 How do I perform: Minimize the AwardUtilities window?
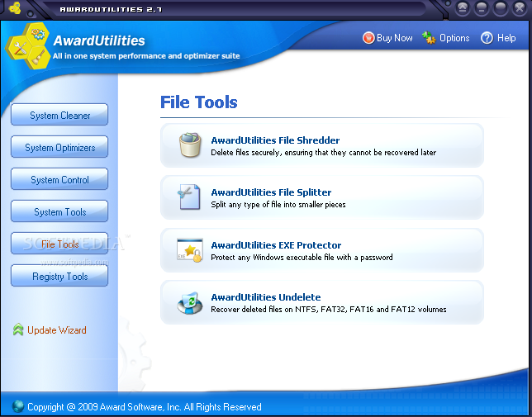[x=481, y=7]
